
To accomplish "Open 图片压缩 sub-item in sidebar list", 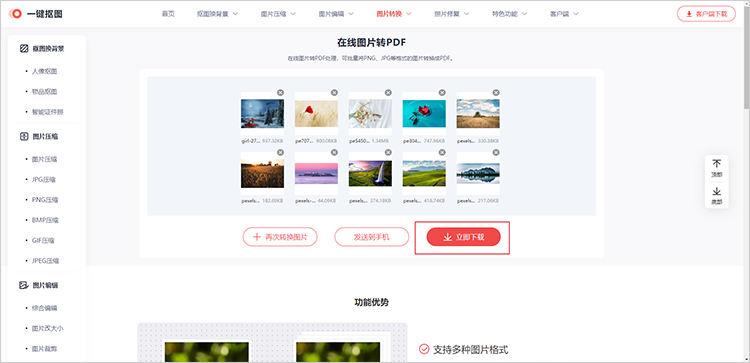I will click(44, 159).
